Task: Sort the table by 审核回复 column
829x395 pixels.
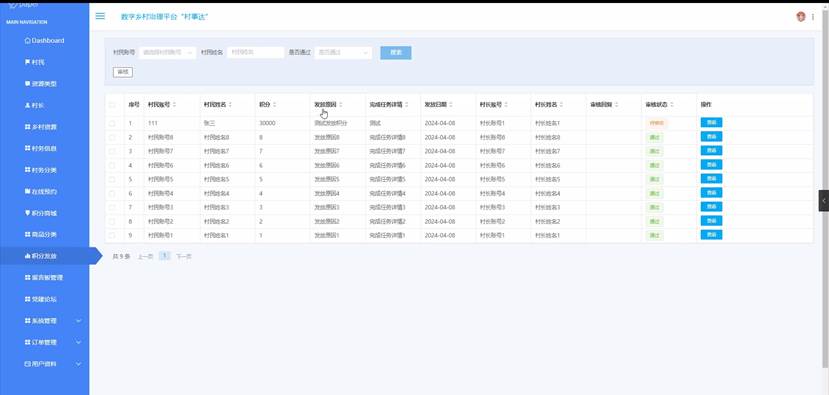Action: pos(616,105)
